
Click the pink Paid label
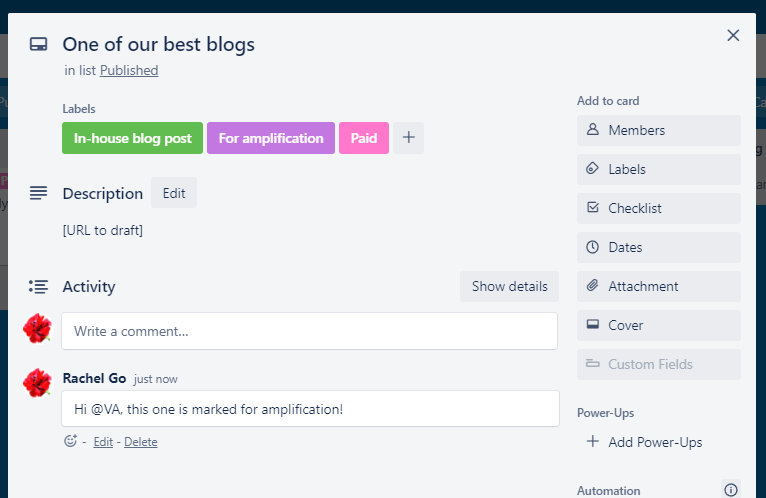364,138
